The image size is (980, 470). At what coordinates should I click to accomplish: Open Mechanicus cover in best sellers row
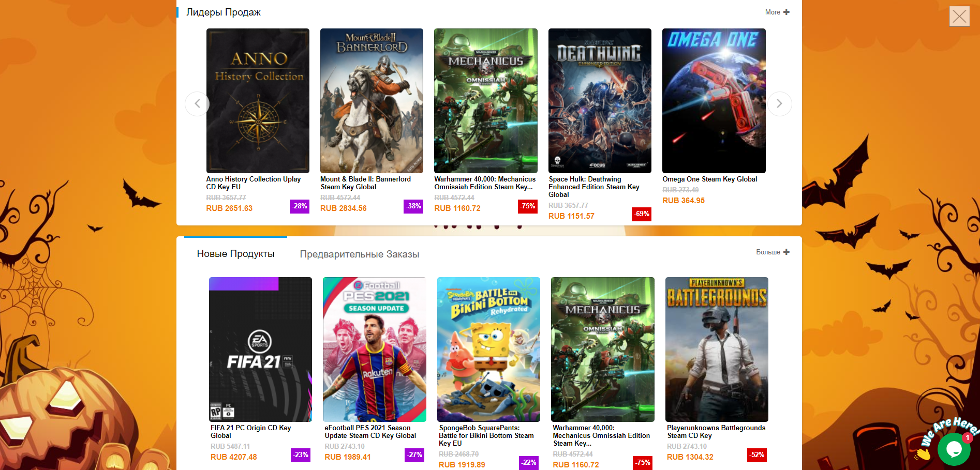tap(486, 101)
